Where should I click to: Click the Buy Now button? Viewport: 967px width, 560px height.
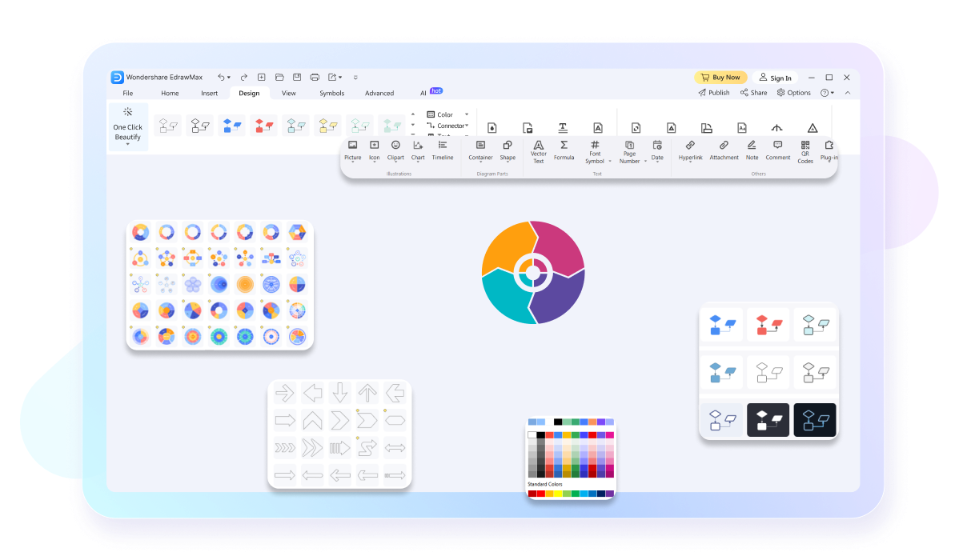point(720,78)
